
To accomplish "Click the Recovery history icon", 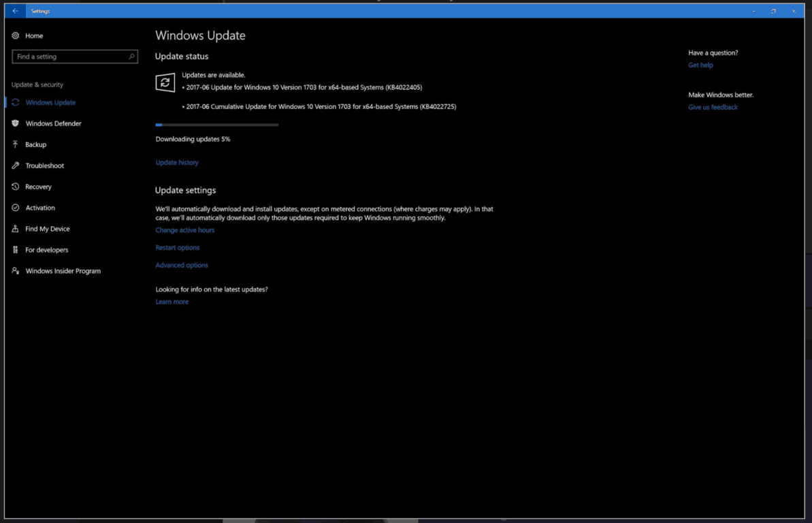I will coord(16,187).
